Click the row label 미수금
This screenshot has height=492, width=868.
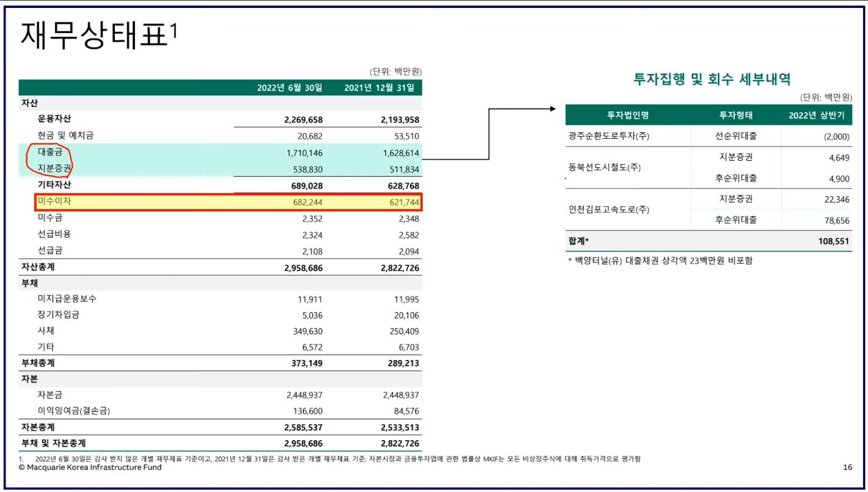(50, 218)
